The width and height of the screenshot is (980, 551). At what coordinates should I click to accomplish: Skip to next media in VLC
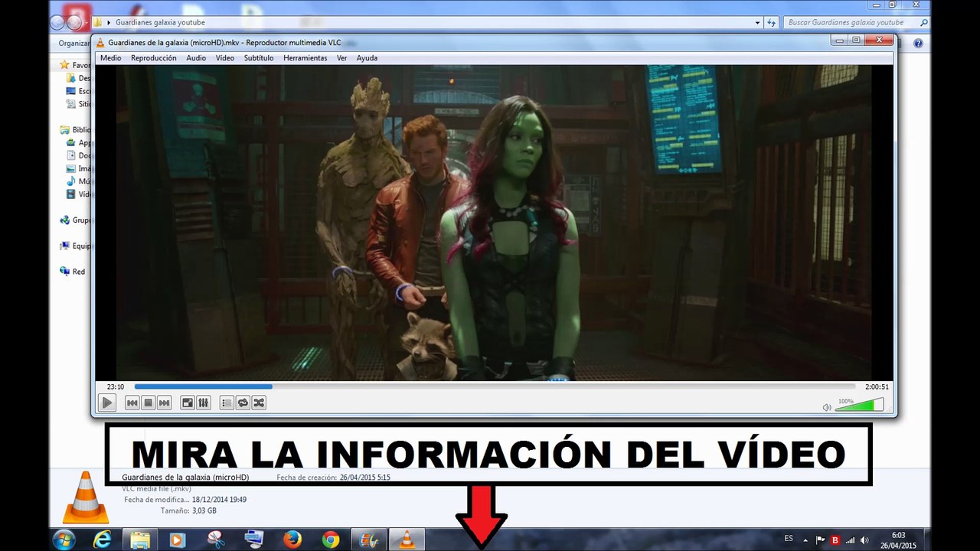(164, 403)
